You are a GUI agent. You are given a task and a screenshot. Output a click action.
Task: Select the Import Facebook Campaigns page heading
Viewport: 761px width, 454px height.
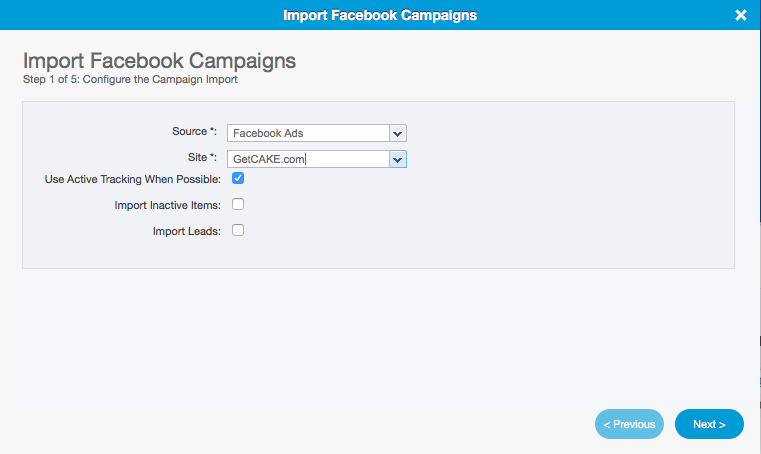coord(159,61)
